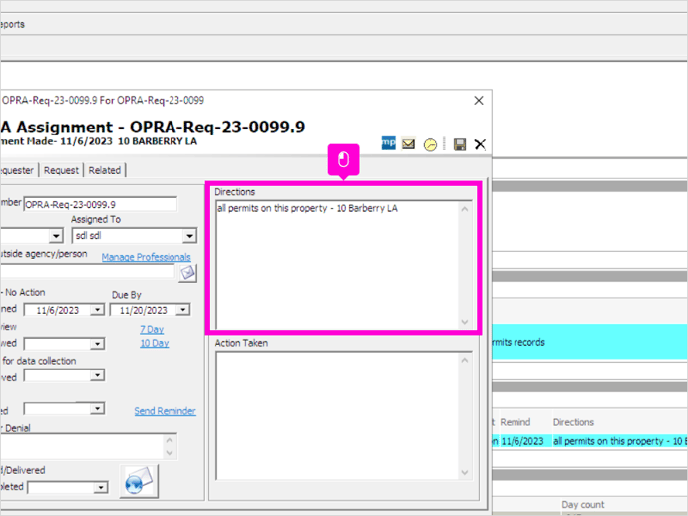Click Remind column header in background grid
The image size is (688, 516).
point(516,422)
